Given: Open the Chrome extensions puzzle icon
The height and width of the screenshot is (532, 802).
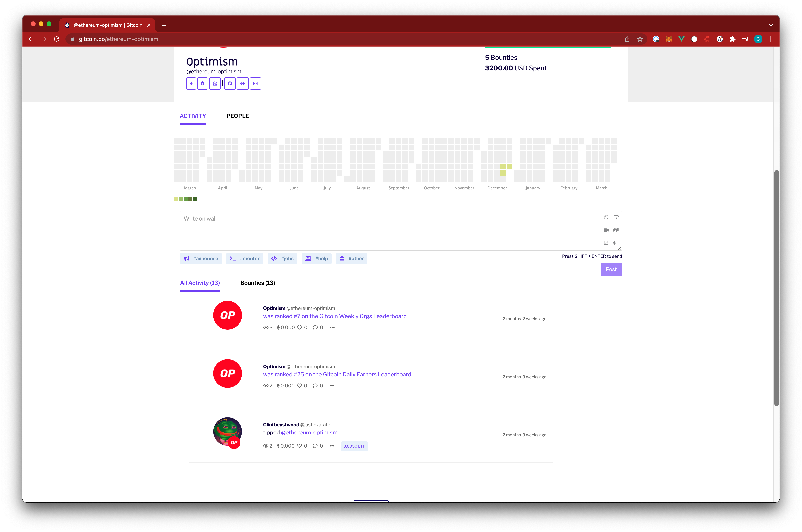Looking at the screenshot, I should (732, 39).
